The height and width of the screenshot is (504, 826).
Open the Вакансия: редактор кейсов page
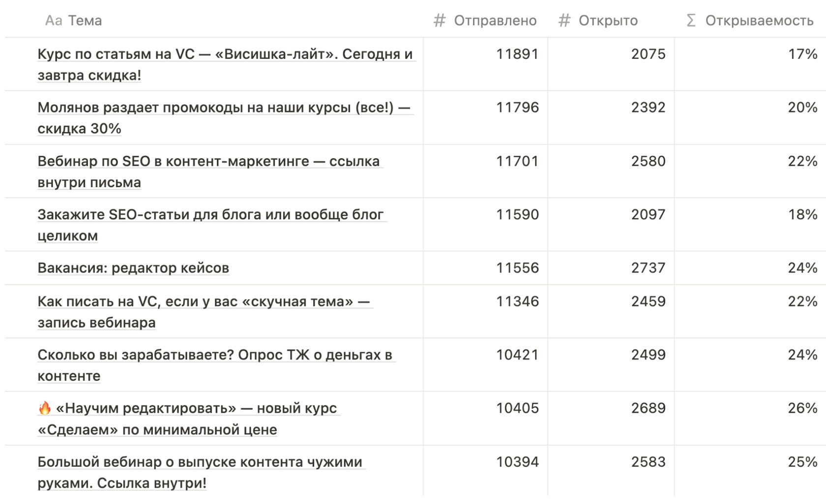tap(133, 268)
